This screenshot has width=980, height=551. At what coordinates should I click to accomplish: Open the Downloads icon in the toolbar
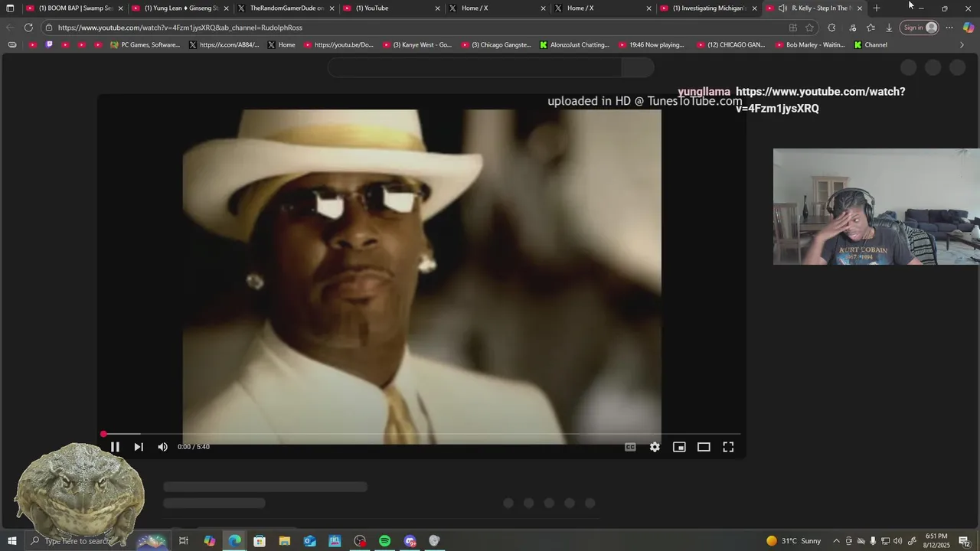point(889,28)
